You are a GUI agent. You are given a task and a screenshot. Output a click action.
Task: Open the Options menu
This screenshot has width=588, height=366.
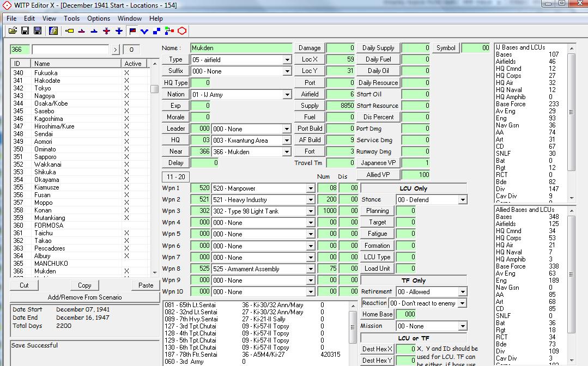point(99,19)
